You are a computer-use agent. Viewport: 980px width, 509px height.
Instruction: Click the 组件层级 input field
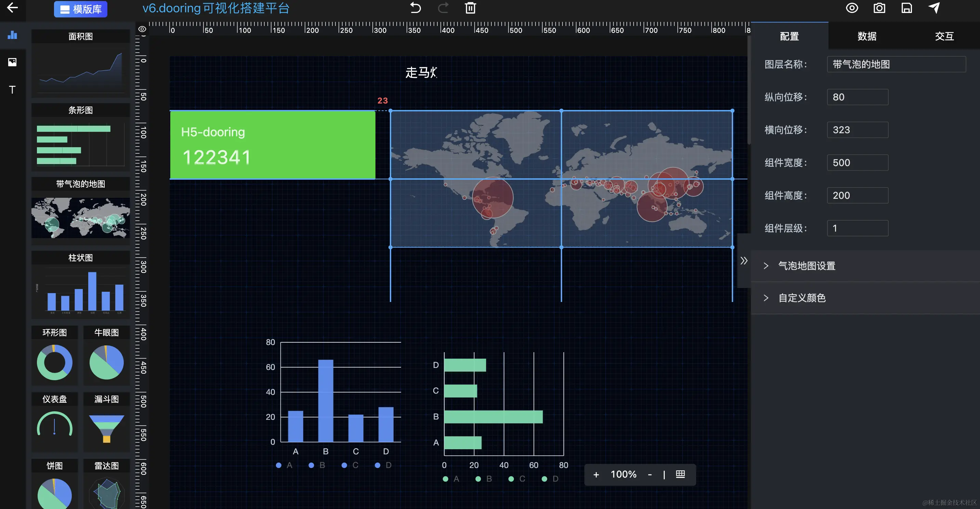pyautogui.click(x=858, y=228)
